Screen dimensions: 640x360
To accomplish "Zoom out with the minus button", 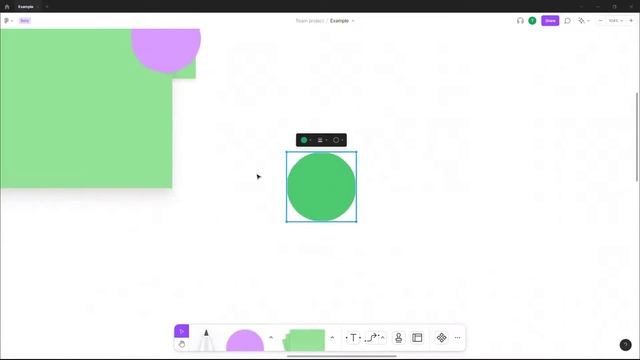I will [600, 20].
